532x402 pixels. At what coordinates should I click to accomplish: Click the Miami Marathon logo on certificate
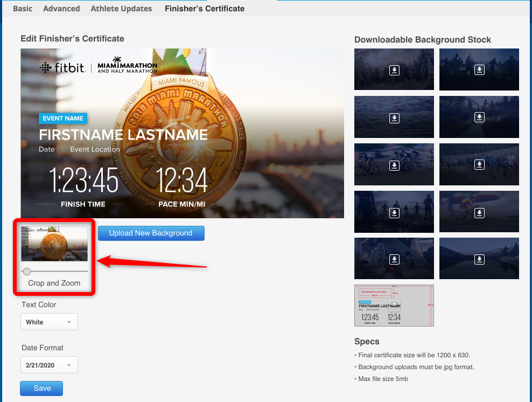pyautogui.click(x=127, y=65)
